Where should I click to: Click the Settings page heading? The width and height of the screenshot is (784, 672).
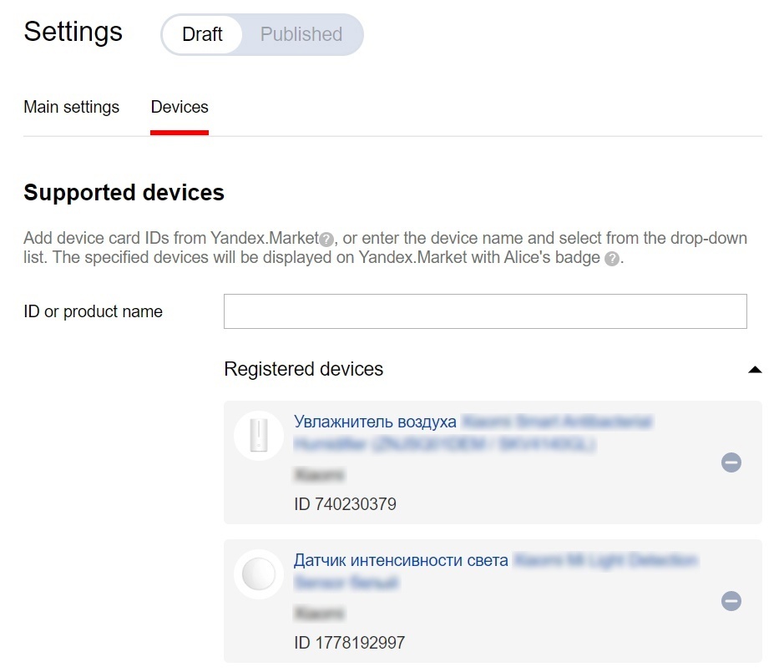point(73,32)
